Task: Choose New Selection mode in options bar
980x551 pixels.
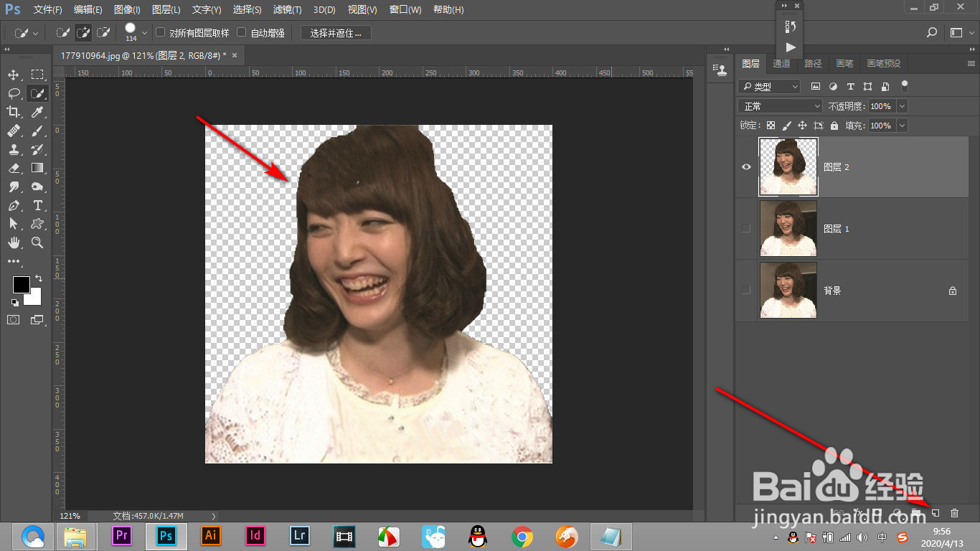Action: [63, 32]
